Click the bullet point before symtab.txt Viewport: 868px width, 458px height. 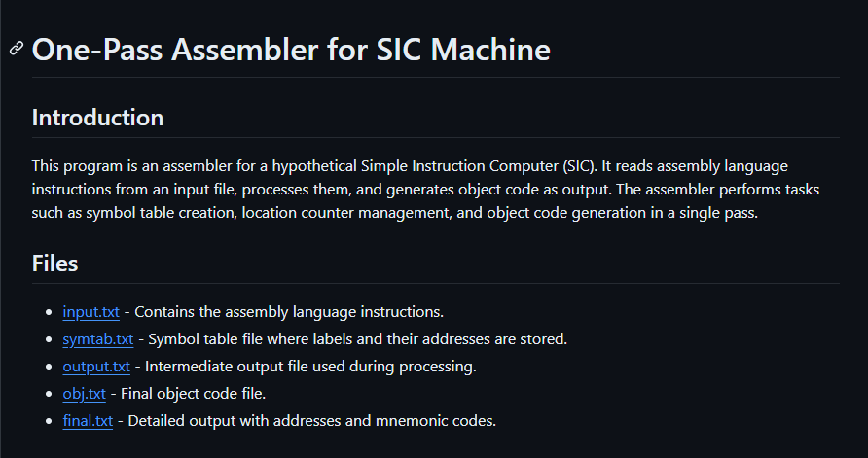(49, 339)
